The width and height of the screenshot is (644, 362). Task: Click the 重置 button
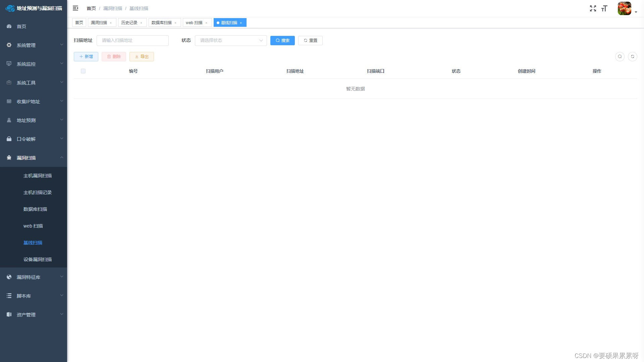point(310,41)
